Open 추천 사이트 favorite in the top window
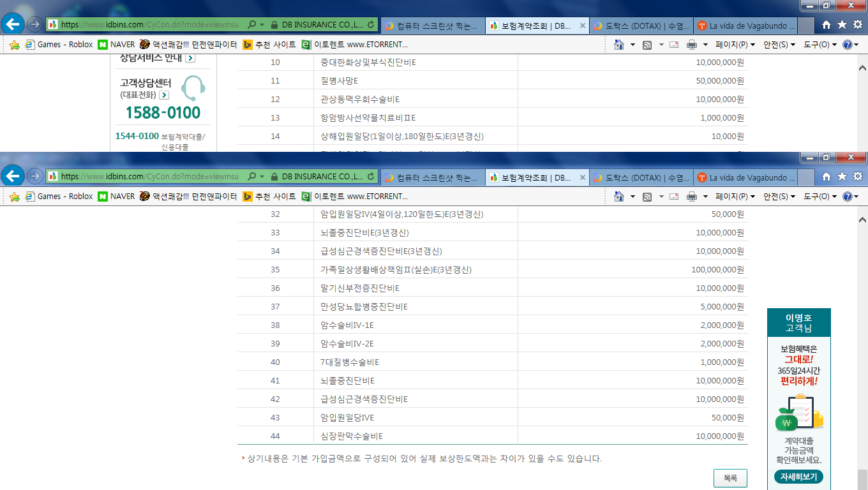The height and width of the screenshot is (490, 868). (x=269, y=45)
